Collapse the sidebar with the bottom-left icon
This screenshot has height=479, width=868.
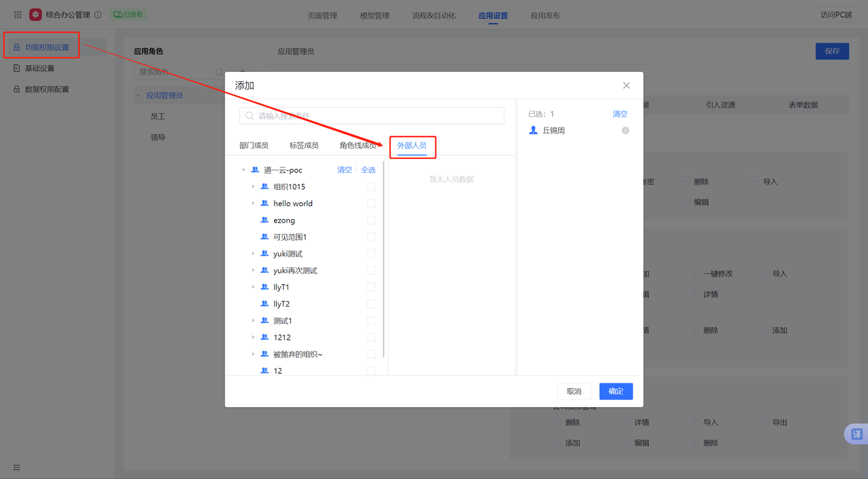click(x=17, y=467)
